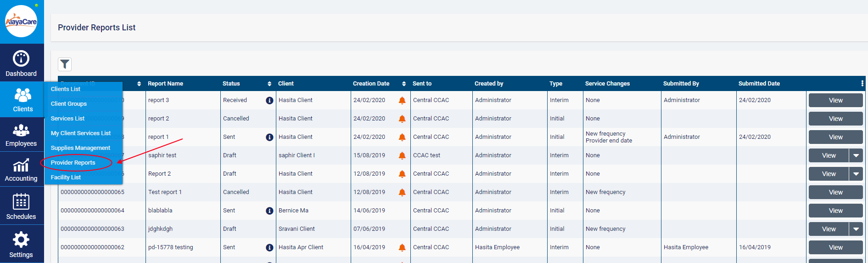The image size is (868, 263).
Task: Click bell icon in pd-15778 testing row
Action: tap(402, 247)
